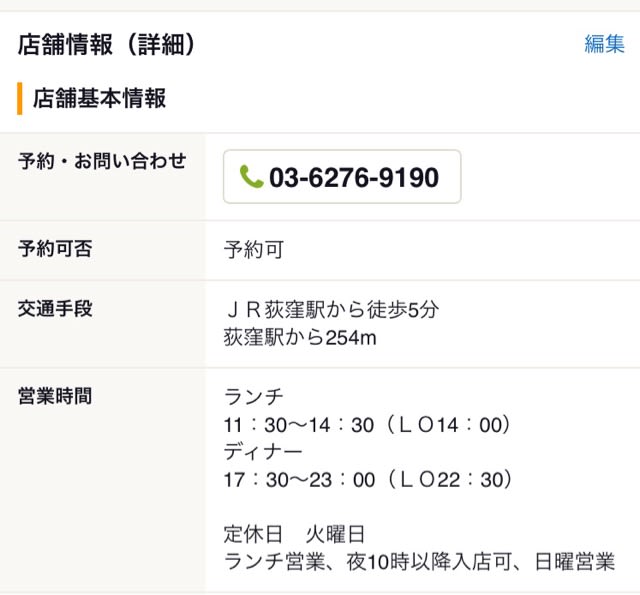Viewport: 640px width, 595px height.
Task: Select the 店舗情報（詳細）heading
Action: [107, 44]
